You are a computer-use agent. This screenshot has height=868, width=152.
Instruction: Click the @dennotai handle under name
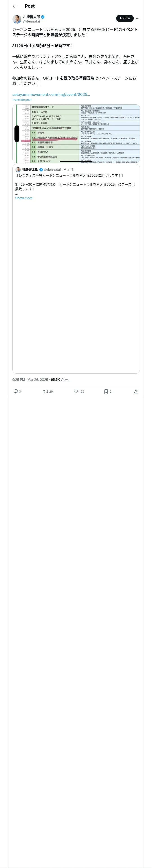point(31,21)
